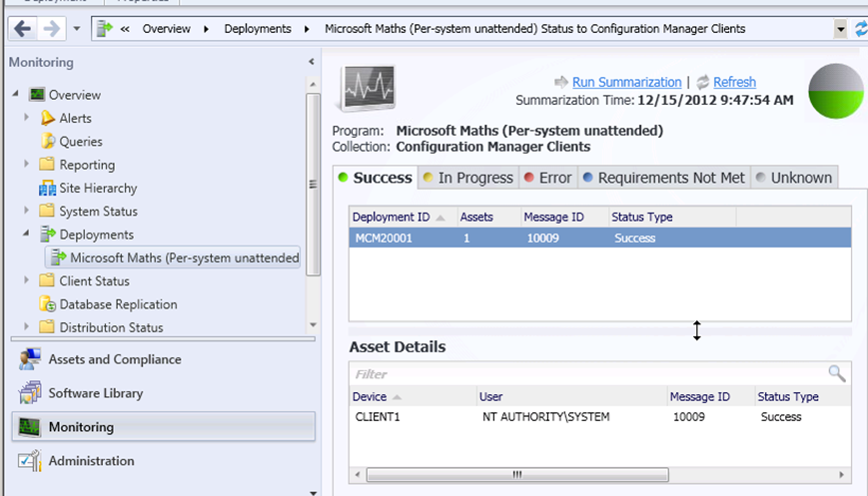868x496 pixels.
Task: Click the filter search magnifier icon
Action: point(837,374)
